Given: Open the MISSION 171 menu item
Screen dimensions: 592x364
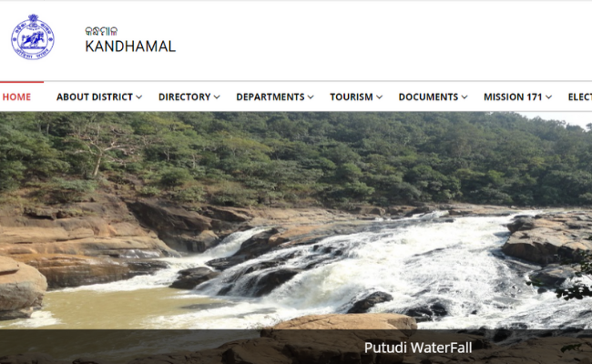Looking at the screenshot, I should click(x=513, y=97).
